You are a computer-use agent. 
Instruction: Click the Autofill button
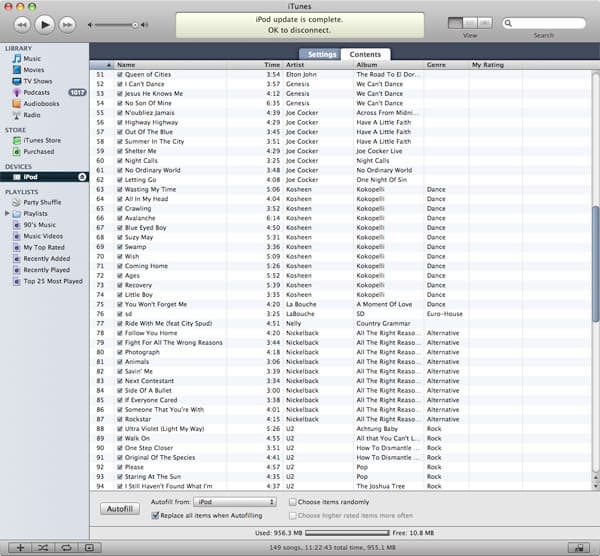[x=120, y=509]
